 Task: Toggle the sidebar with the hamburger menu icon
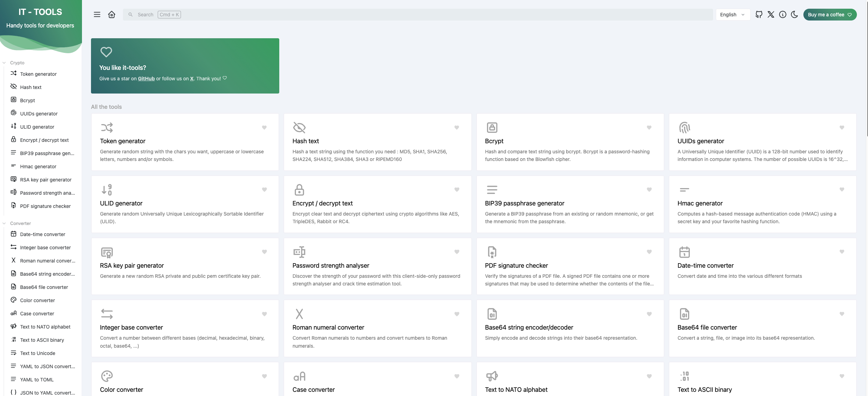[x=97, y=15]
